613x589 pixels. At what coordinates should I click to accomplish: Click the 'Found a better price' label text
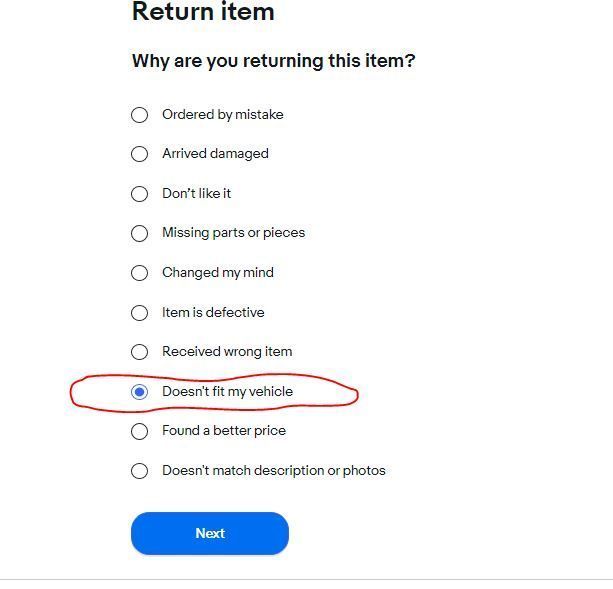point(224,431)
